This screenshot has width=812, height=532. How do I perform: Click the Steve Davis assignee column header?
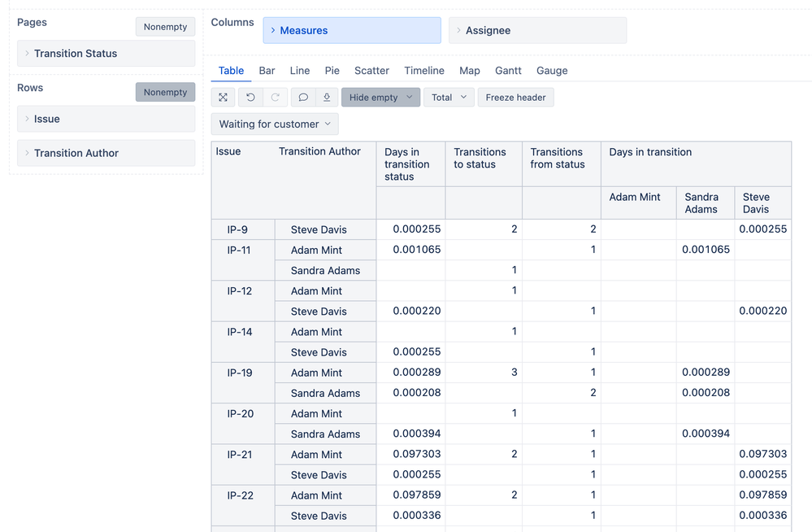[x=762, y=203]
